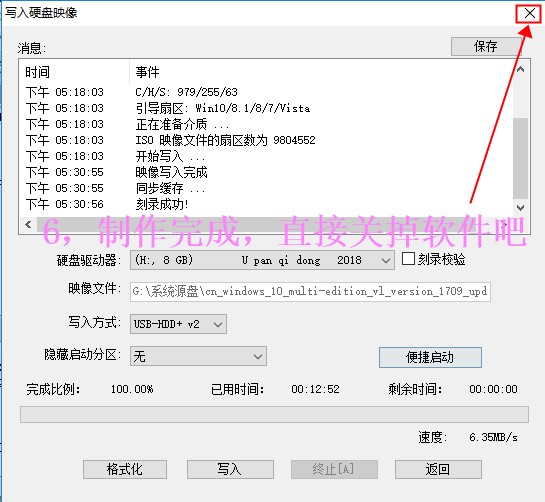Select the C/H/S: 979/255/63 row
The height and width of the screenshot is (502, 545).
[x=267, y=92]
